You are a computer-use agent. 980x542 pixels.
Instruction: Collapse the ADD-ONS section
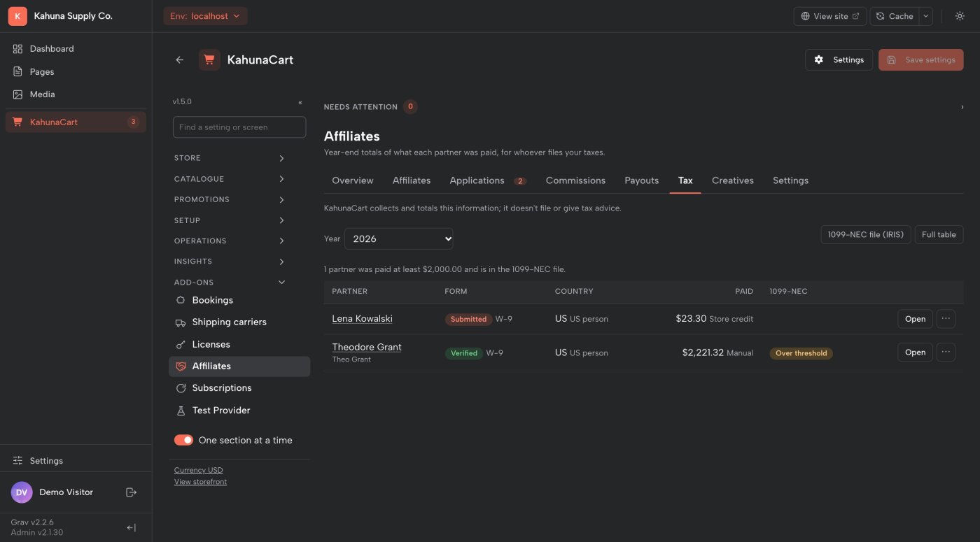tap(230, 283)
